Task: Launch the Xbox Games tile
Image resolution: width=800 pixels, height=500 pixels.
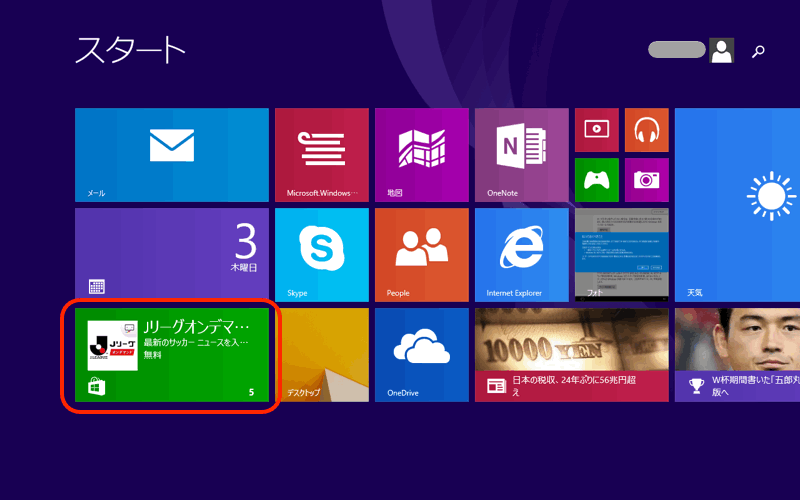Action: click(x=597, y=180)
